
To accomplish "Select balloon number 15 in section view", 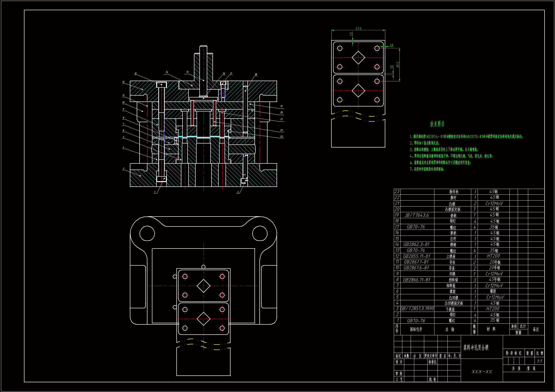I will tap(187, 72).
